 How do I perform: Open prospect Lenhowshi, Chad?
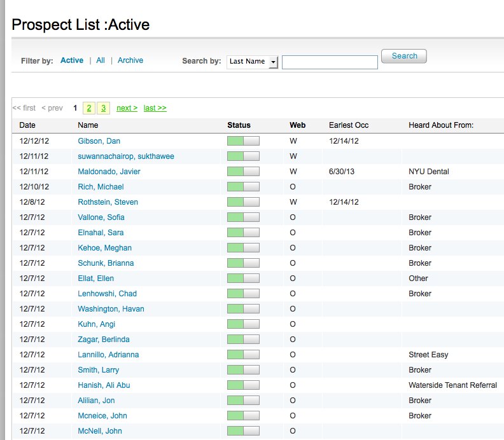[107, 294]
